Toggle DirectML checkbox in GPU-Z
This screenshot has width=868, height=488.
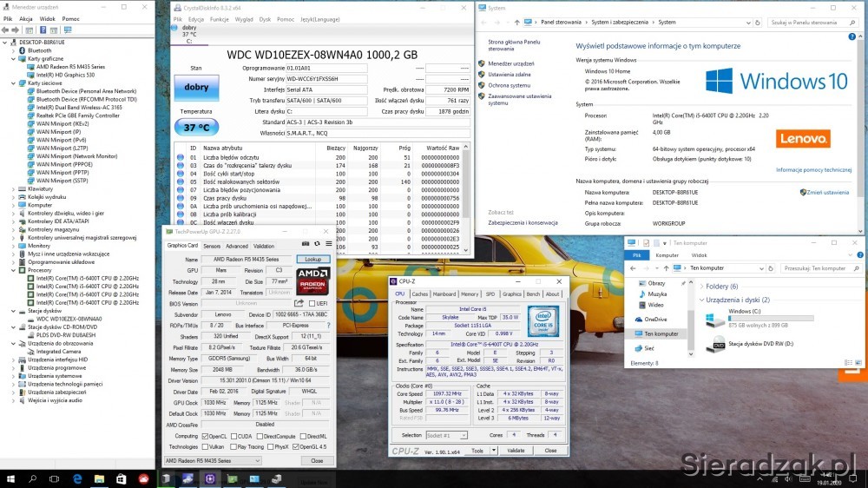pos(303,437)
